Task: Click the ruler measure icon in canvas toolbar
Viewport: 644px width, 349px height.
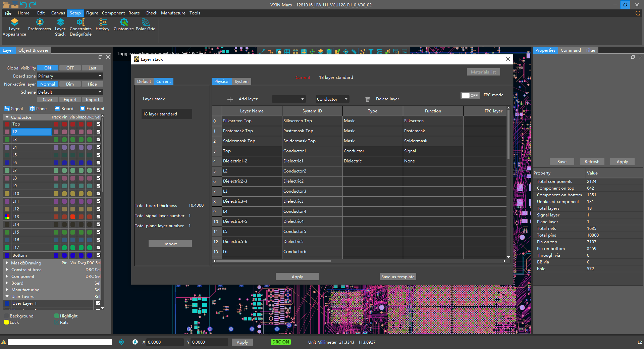Action: point(354,51)
